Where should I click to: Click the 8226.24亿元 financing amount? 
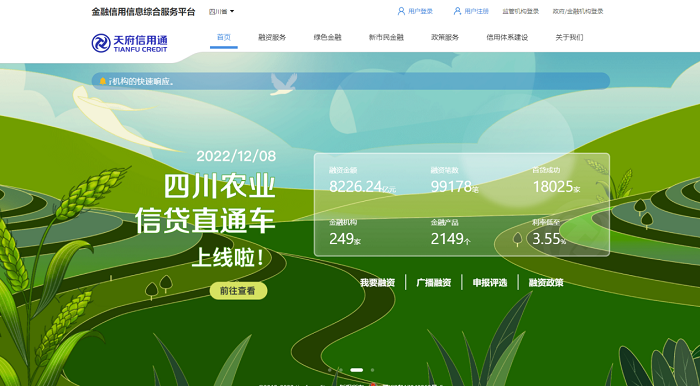362,187
